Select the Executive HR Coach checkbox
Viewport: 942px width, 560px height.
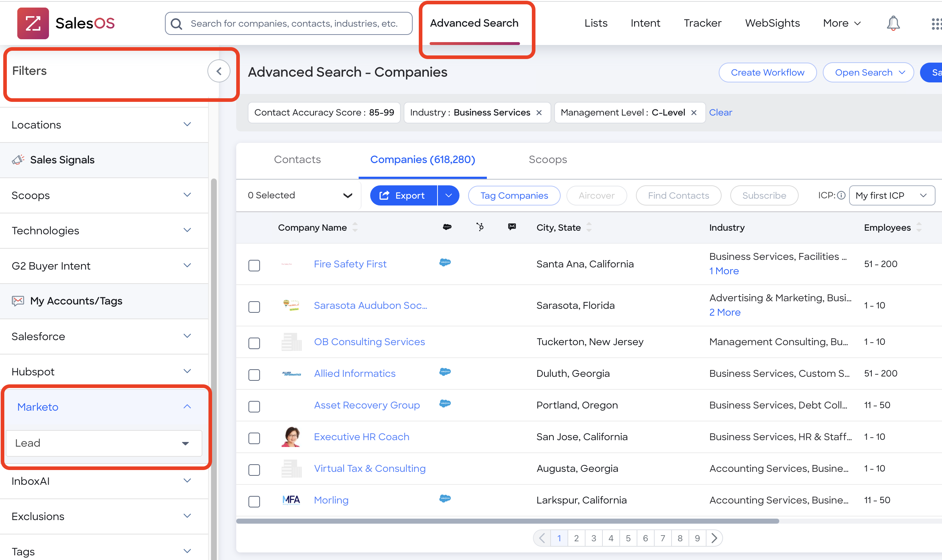(x=254, y=438)
